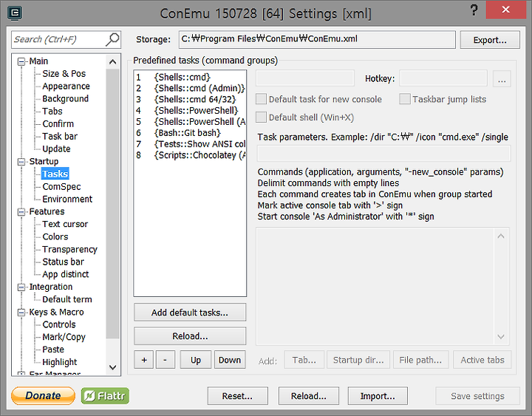Toggle Default task for new console checkbox

261,99
